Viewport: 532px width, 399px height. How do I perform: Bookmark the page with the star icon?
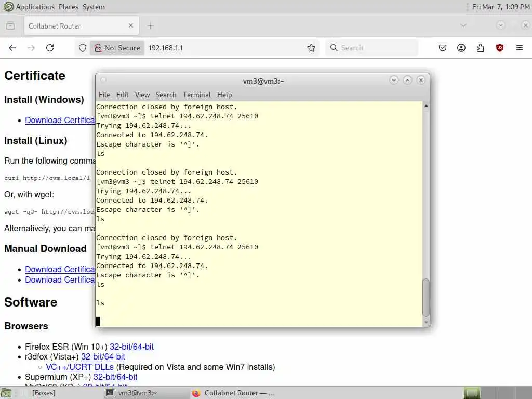311,48
